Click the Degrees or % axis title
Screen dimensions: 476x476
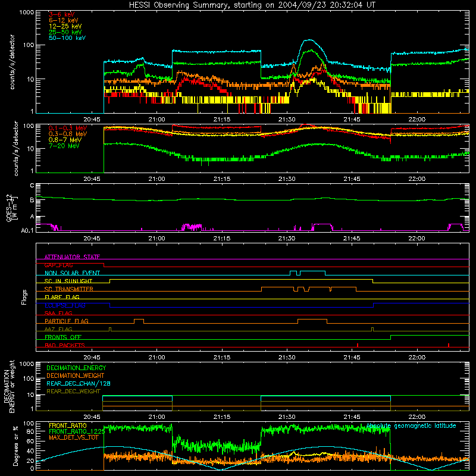(x=15, y=446)
